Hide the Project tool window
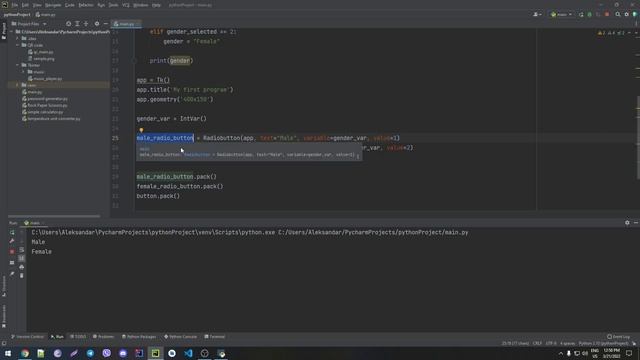The width and height of the screenshot is (640, 360). 105,24
